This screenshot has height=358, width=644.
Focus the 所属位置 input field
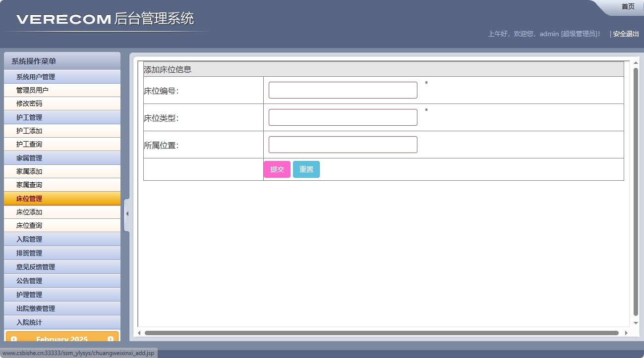pos(343,145)
